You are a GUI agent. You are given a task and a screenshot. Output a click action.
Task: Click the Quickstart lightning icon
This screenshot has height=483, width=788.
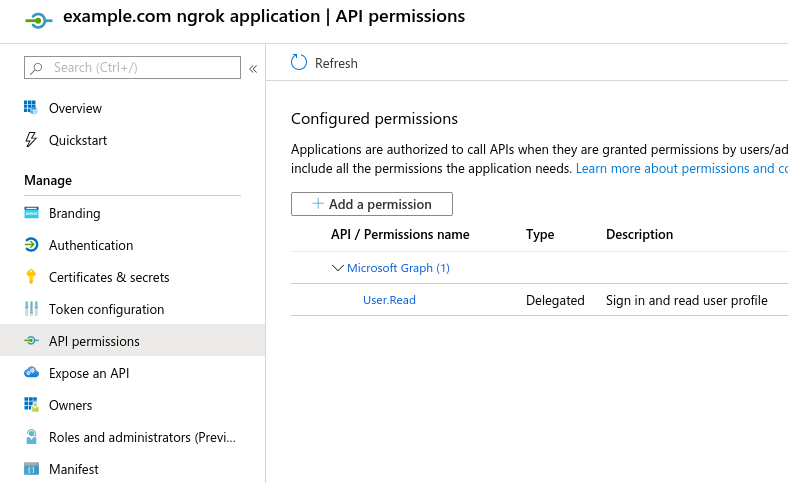[x=31, y=140]
